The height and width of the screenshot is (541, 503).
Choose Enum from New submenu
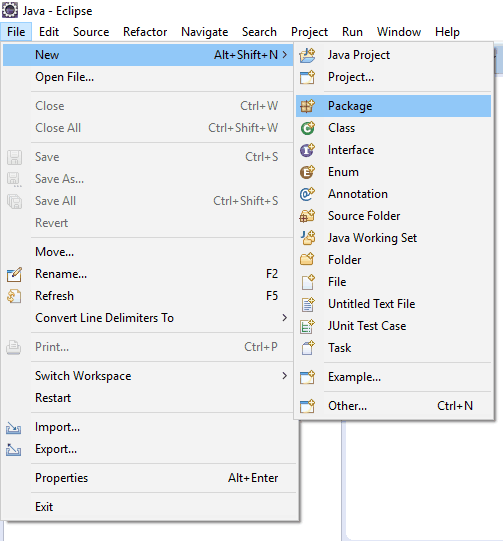point(393,172)
